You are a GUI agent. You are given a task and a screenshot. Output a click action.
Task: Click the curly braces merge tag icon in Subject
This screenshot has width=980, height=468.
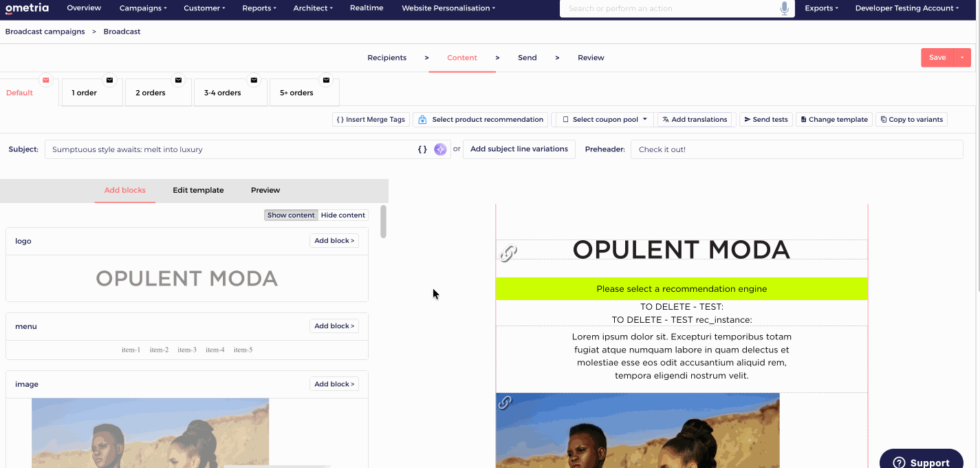(422, 149)
